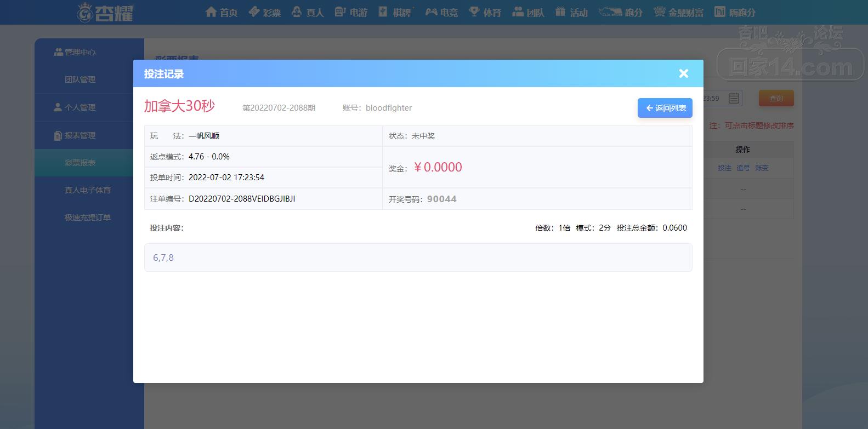The width and height of the screenshot is (868, 429).
Task: Click the 玩法 value 一帆风顺
Action: click(204, 136)
